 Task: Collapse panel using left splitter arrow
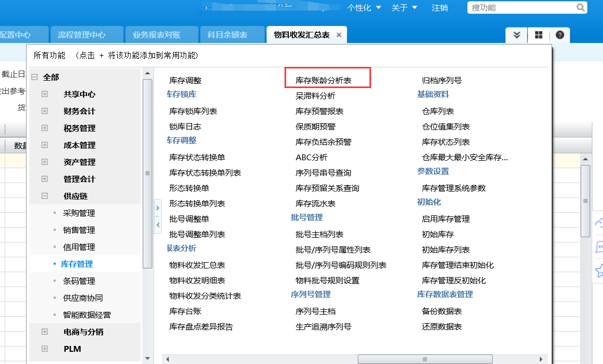pos(158,226)
